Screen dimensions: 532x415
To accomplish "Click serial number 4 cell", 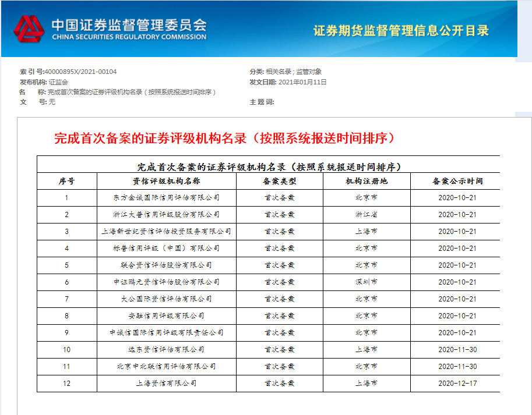I will pos(67,249).
